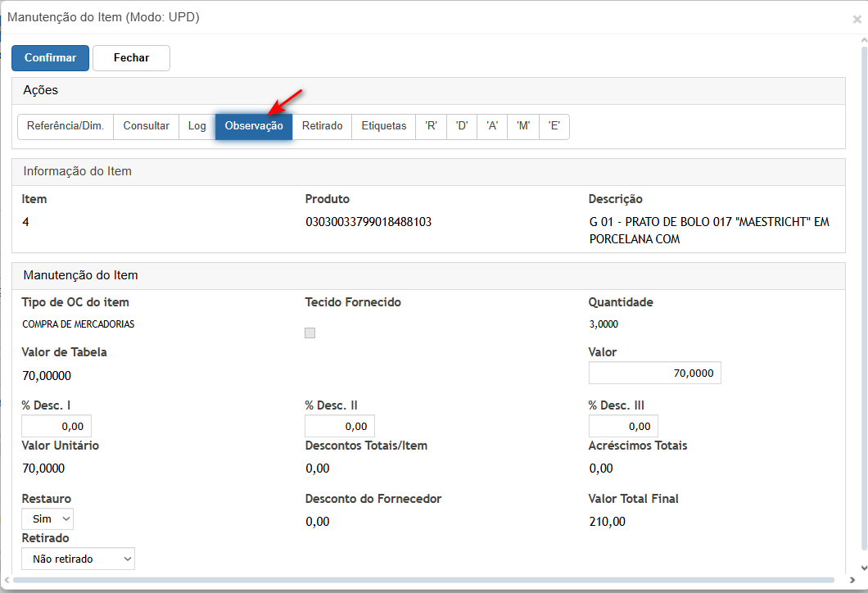The height and width of the screenshot is (593, 868).
Task: Select the Consultar action
Action: tap(146, 126)
